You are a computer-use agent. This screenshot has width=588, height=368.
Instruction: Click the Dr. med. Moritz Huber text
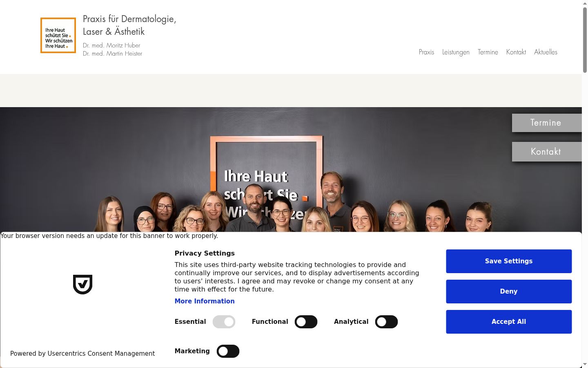pos(111,45)
